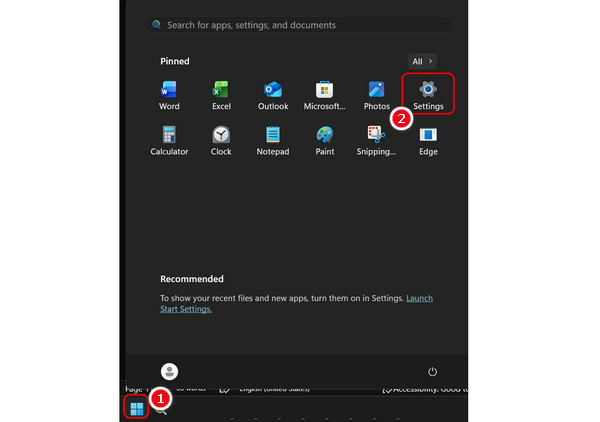This screenshot has width=600, height=422.
Task: Open the Word app
Action: click(169, 95)
